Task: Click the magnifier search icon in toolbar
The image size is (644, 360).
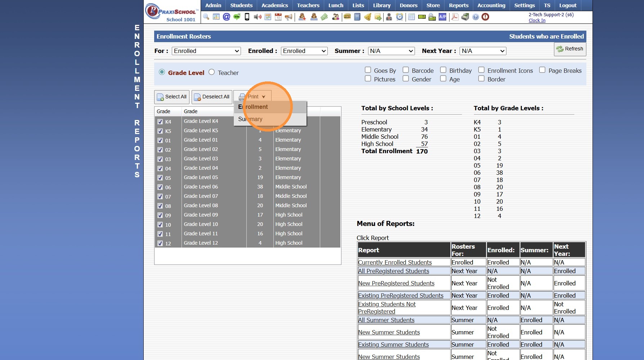Action: click(206, 17)
